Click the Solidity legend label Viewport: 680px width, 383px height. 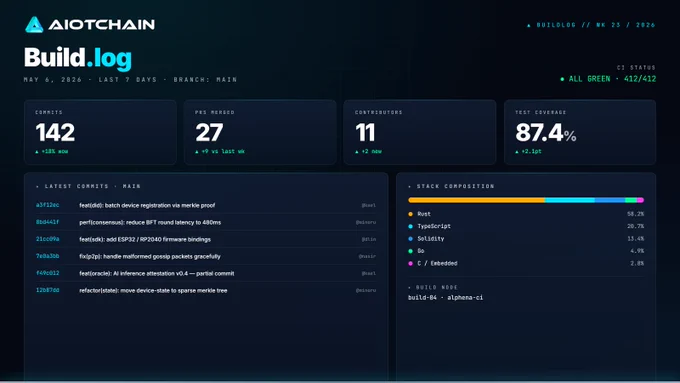431,239
